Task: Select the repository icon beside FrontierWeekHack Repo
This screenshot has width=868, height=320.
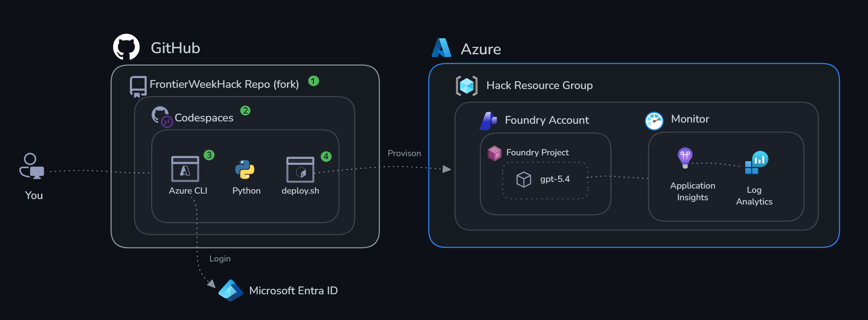Action: point(138,87)
